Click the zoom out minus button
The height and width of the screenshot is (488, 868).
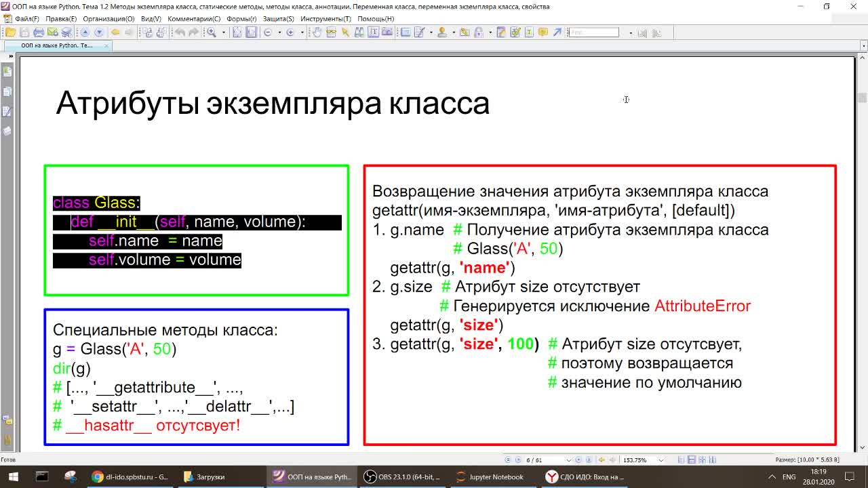point(268,32)
